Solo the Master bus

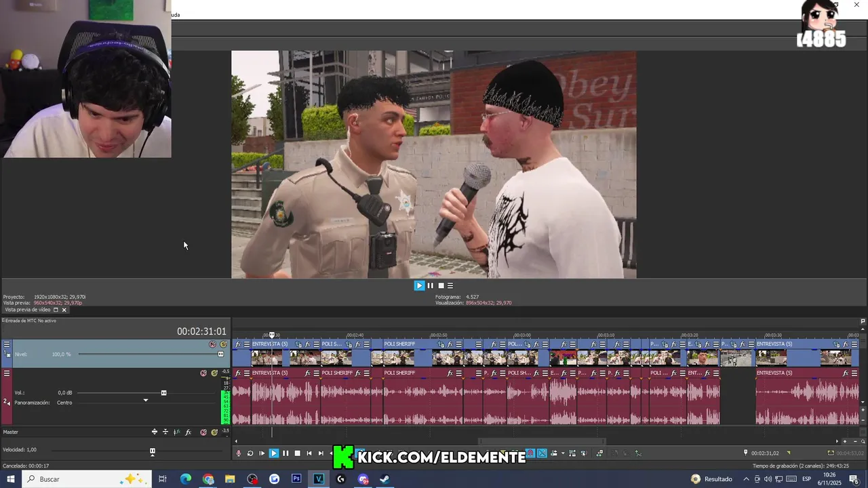pos(214,432)
